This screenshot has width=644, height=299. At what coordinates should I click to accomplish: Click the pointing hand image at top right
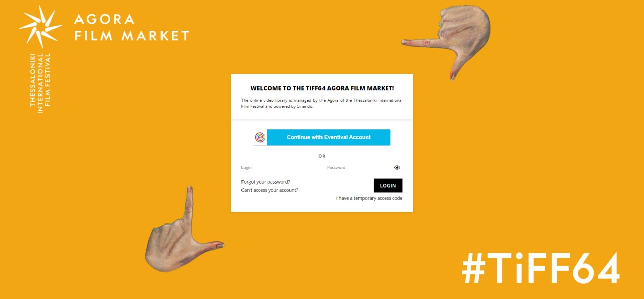tap(446, 40)
